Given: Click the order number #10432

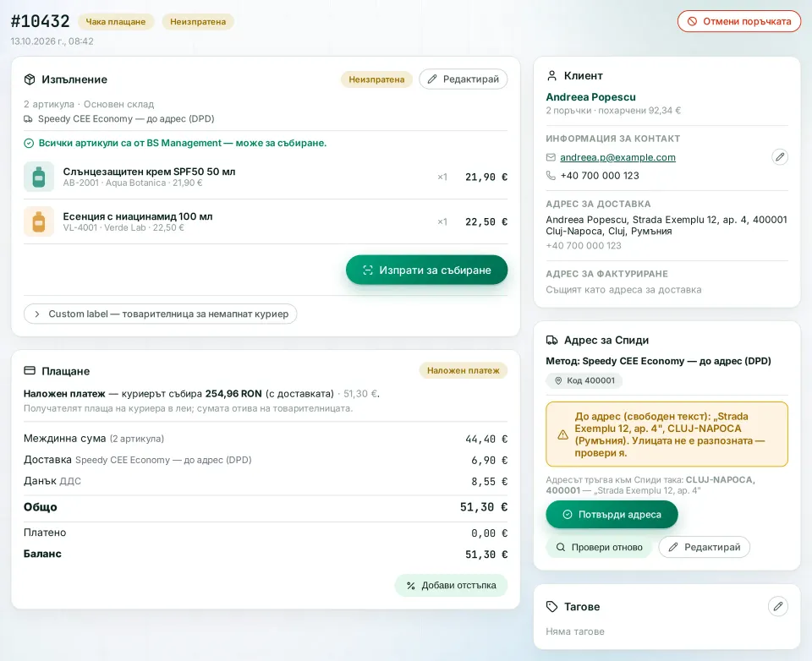Looking at the screenshot, I should pos(40,21).
